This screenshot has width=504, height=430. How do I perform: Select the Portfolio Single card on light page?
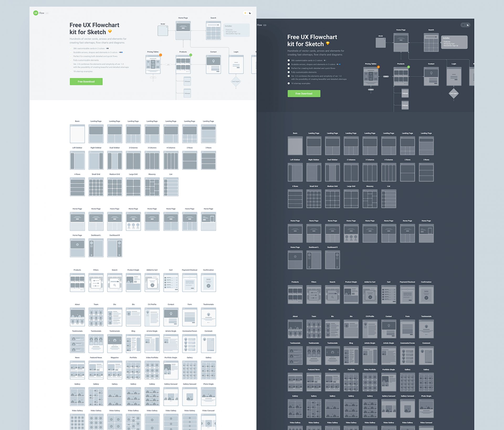pos(171,370)
